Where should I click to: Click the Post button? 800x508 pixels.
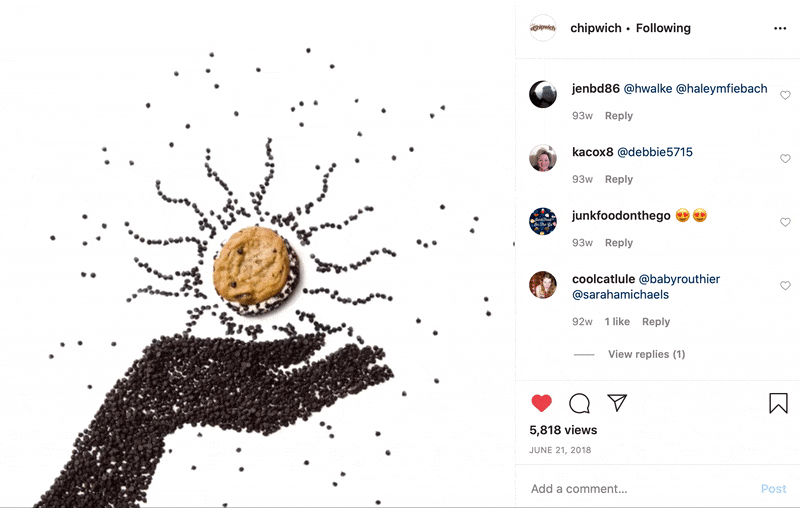773,489
